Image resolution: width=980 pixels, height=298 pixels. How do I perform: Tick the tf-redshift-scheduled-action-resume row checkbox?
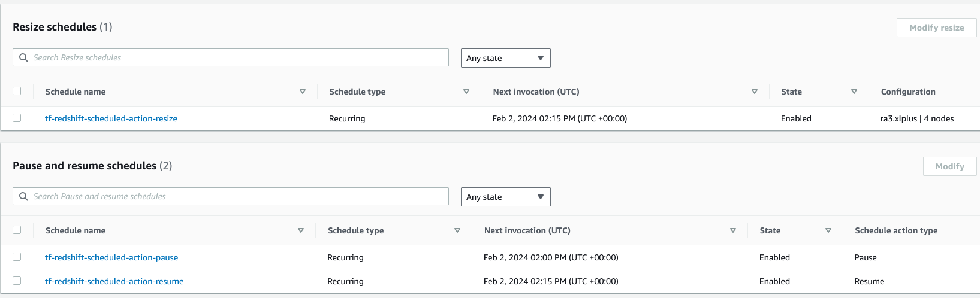click(x=17, y=281)
